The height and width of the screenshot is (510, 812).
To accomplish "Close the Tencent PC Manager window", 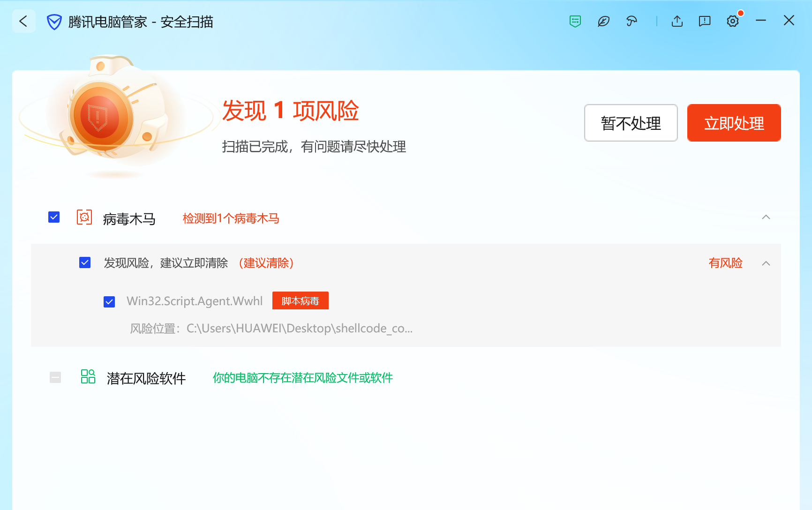I will [789, 21].
